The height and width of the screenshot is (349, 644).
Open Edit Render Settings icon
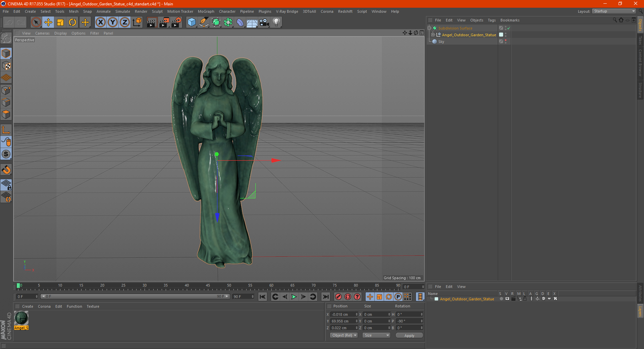[x=176, y=22]
